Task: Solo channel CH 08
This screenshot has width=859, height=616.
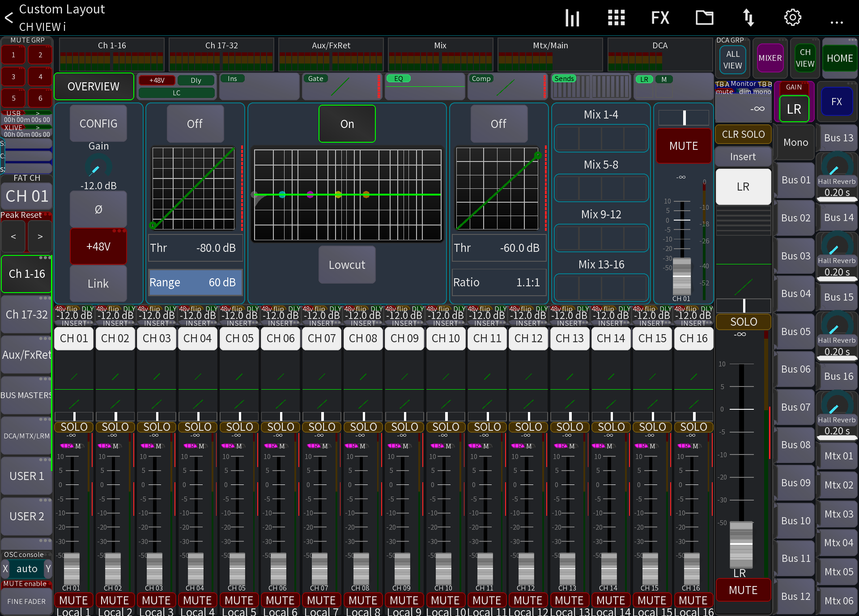Action: point(363,427)
